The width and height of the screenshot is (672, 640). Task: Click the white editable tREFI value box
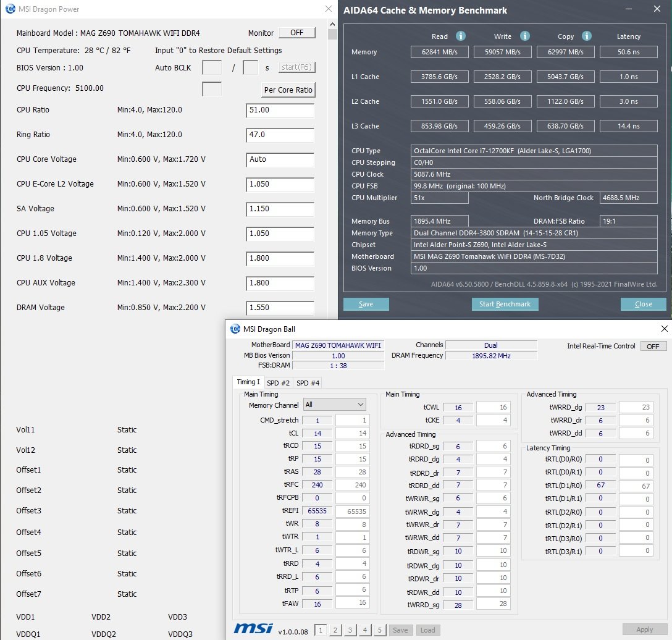point(352,511)
